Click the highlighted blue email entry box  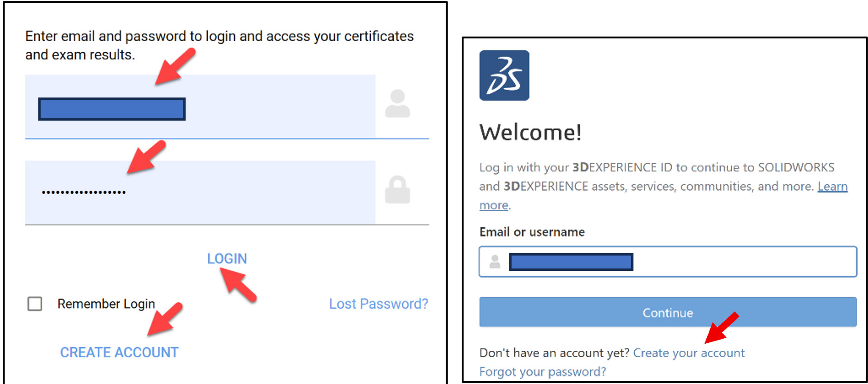point(112,109)
